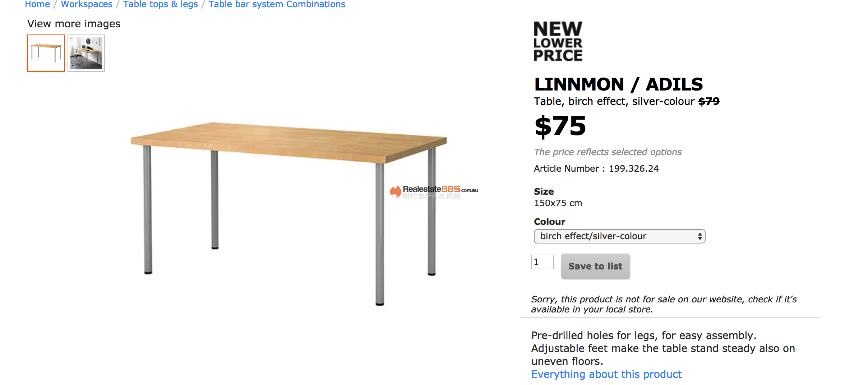Click the 150x75 cm size value

(x=558, y=203)
